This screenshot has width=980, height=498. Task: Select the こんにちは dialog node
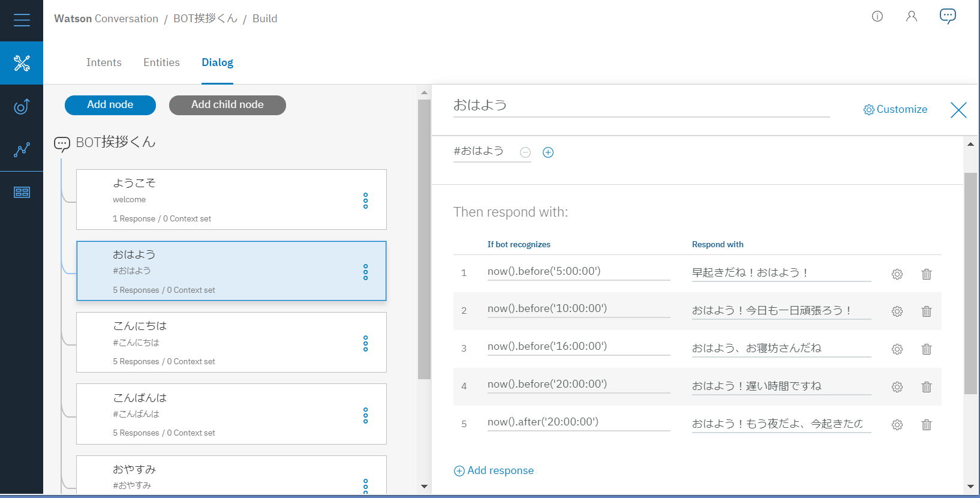[232, 343]
